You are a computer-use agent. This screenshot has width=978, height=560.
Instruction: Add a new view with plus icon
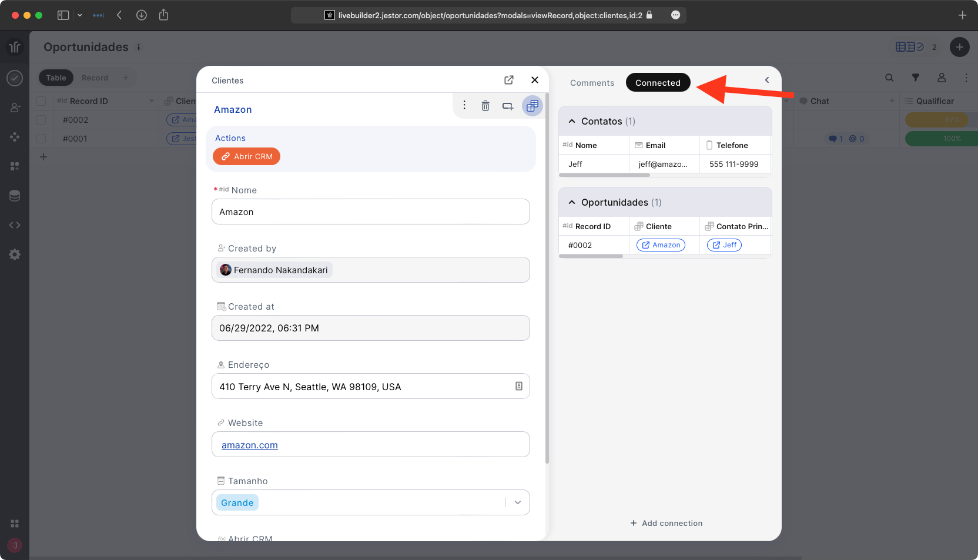[125, 78]
